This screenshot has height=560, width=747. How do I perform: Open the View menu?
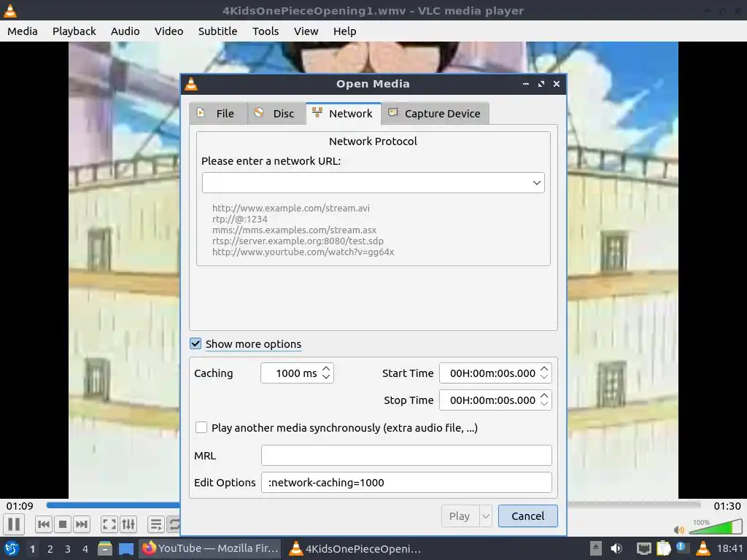click(306, 31)
